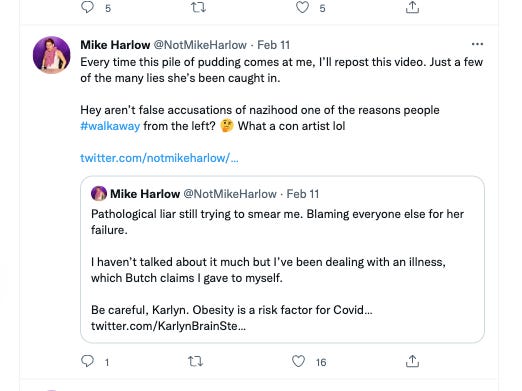The image size is (522, 391).
Task: Share the previous tweet at top
Action: [x=412, y=7]
